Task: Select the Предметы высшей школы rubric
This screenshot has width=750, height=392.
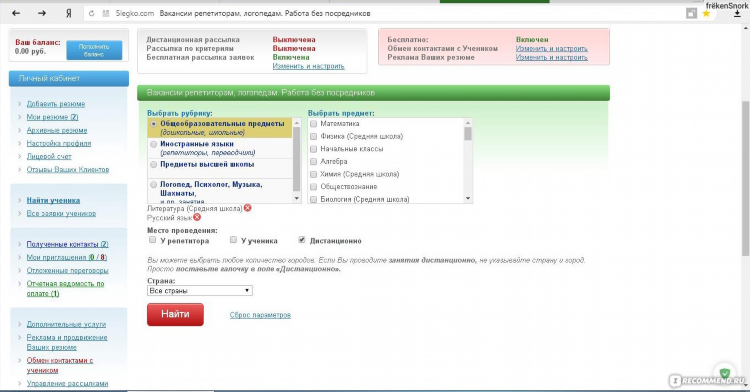Action: (x=154, y=164)
